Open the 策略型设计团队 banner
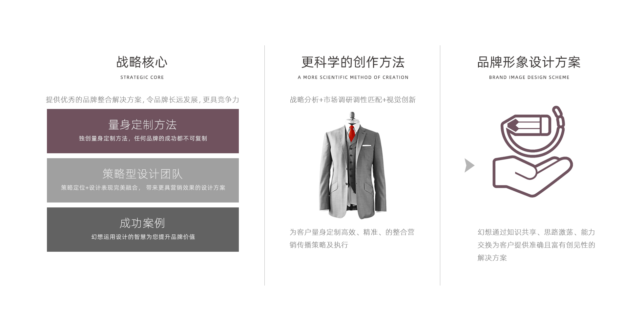Image resolution: width=644 pixels, height=320 pixels. (x=143, y=180)
